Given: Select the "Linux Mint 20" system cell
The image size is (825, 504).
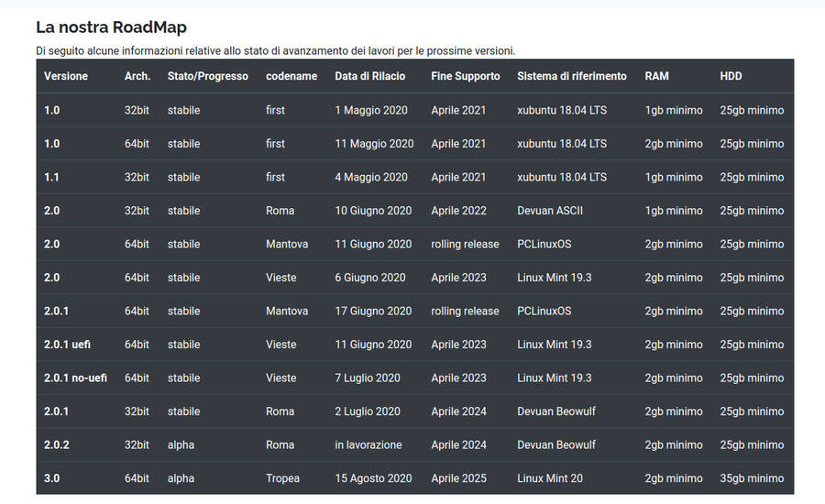Looking at the screenshot, I should [555, 478].
